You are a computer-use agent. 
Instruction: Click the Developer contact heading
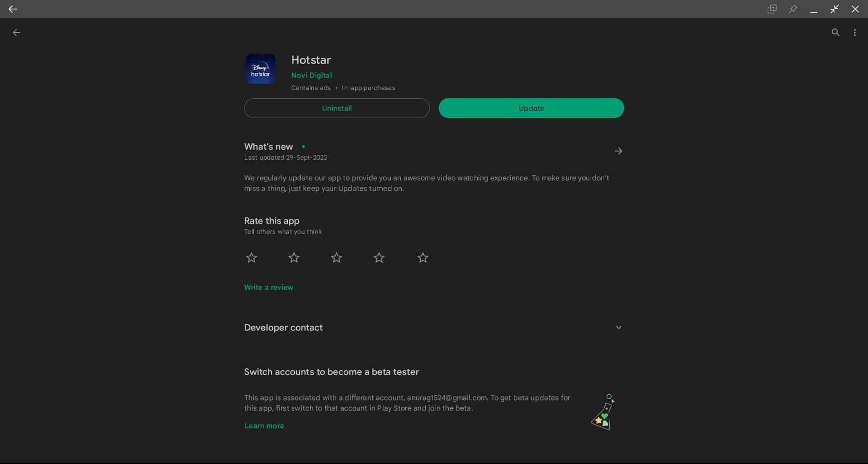pyautogui.click(x=283, y=327)
